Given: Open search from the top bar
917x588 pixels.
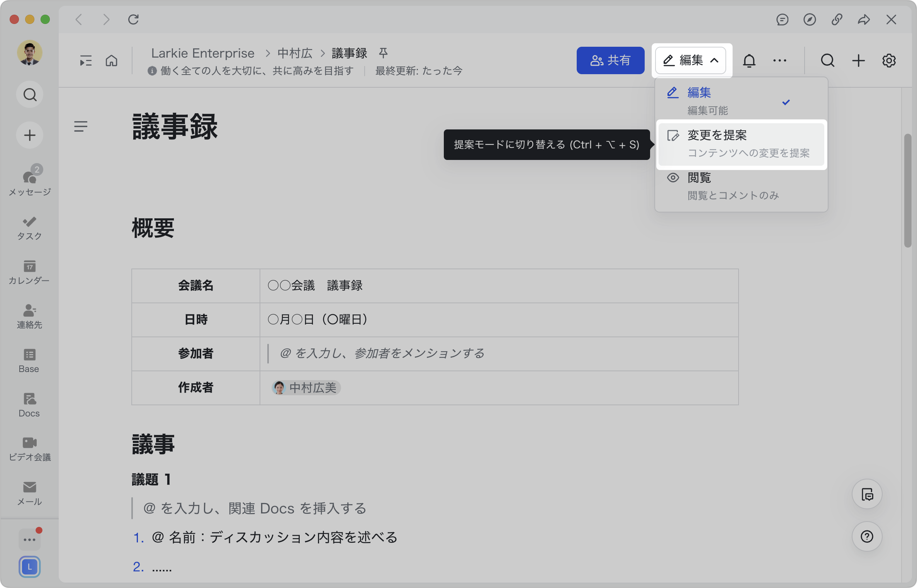Looking at the screenshot, I should pos(827,60).
